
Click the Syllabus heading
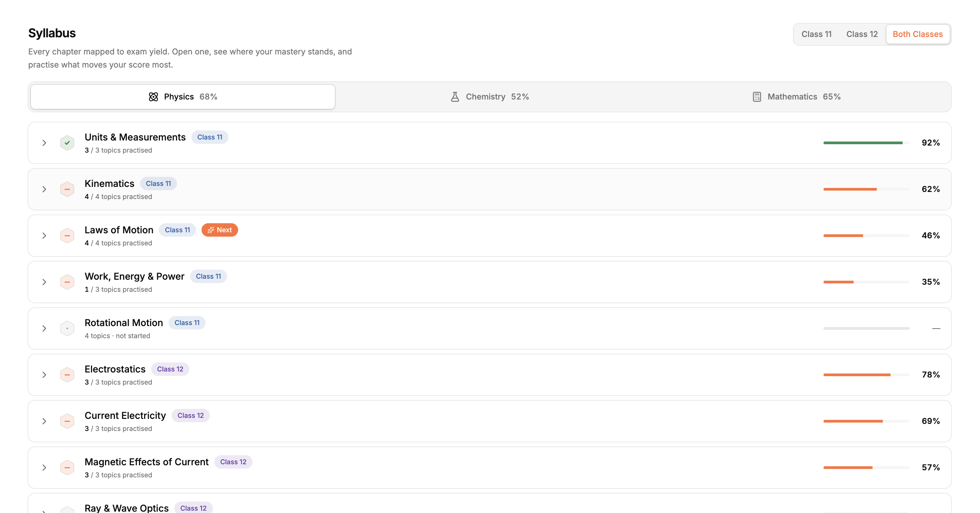(52, 33)
